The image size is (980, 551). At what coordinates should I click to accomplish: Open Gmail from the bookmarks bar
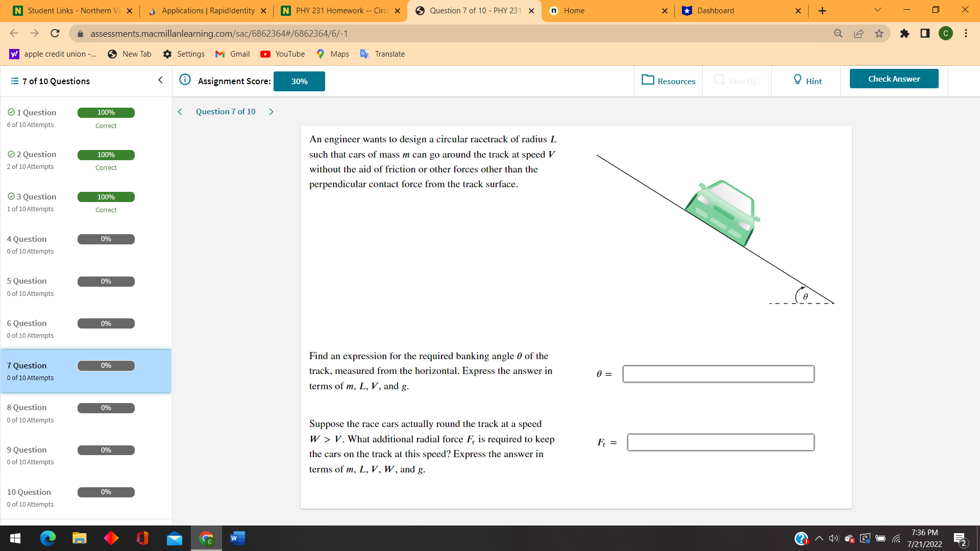click(232, 54)
